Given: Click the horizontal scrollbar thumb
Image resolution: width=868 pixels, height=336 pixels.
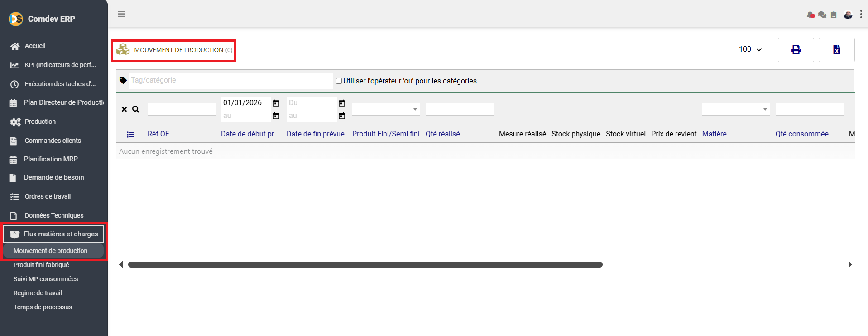Looking at the screenshot, I should 365,265.
